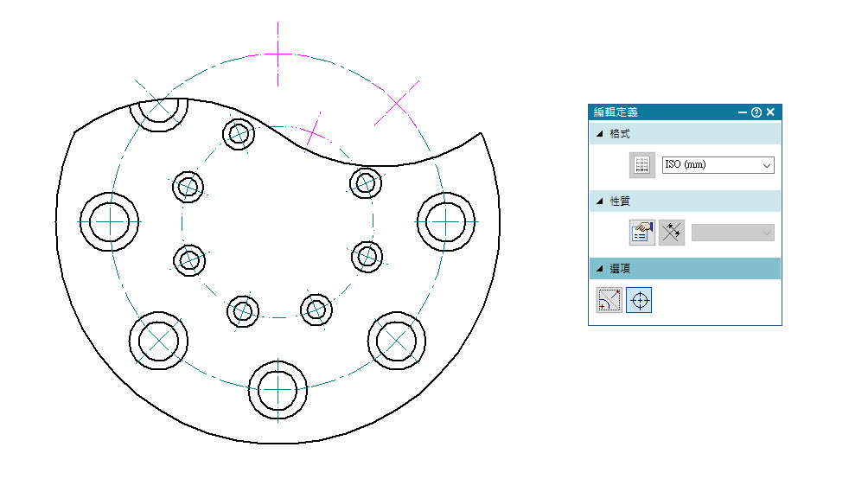Select the bottom large counterbored hole
This screenshot has height=479, width=868.
(278, 390)
